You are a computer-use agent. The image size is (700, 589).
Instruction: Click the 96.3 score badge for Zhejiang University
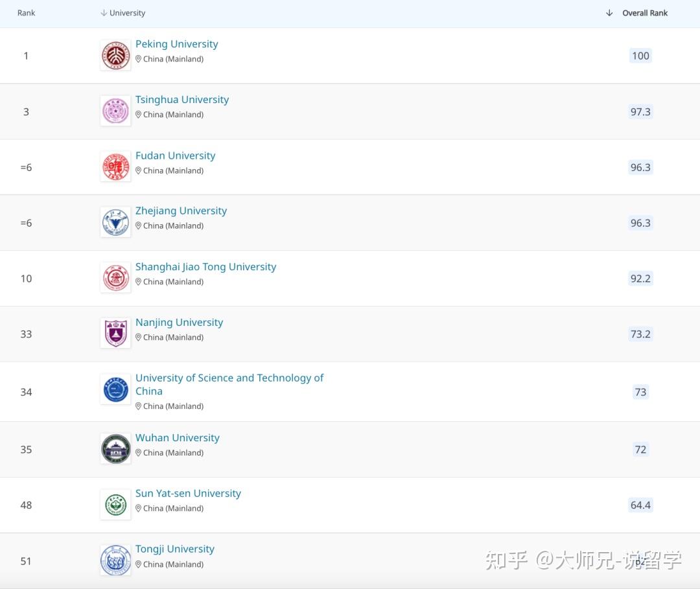click(640, 222)
